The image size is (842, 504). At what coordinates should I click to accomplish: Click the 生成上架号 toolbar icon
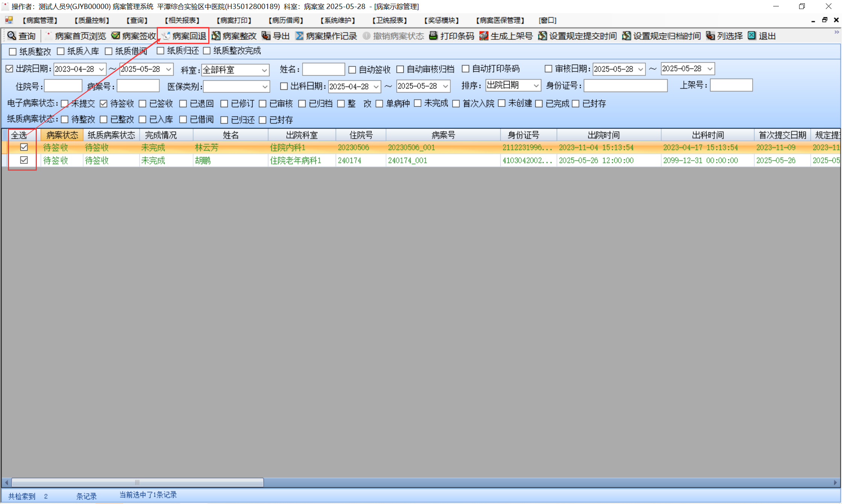[484, 36]
